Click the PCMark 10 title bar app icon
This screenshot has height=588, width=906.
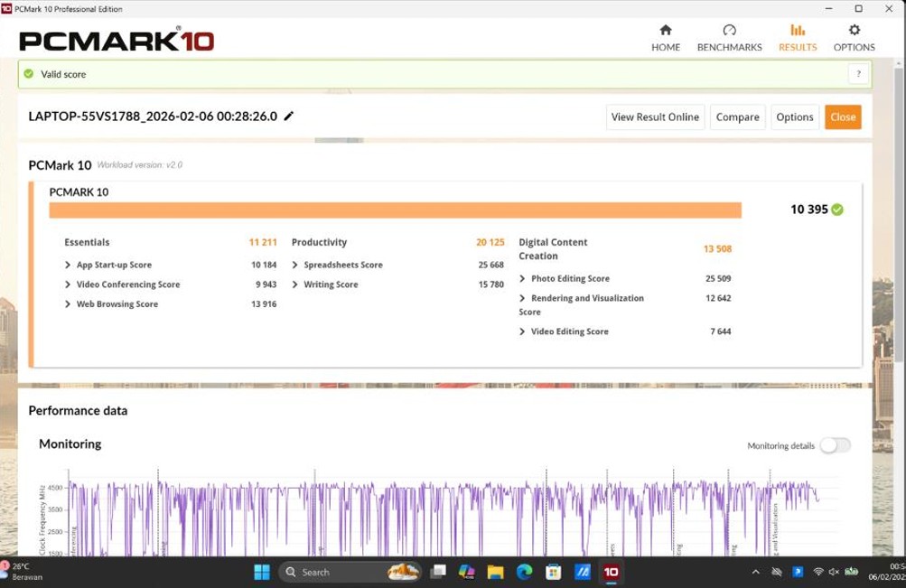pyautogui.click(x=6, y=9)
